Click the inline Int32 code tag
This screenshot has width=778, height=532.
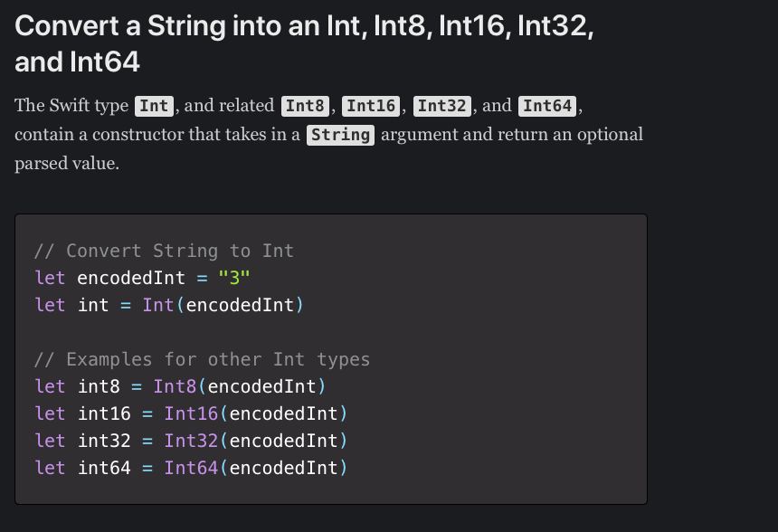tap(441, 106)
